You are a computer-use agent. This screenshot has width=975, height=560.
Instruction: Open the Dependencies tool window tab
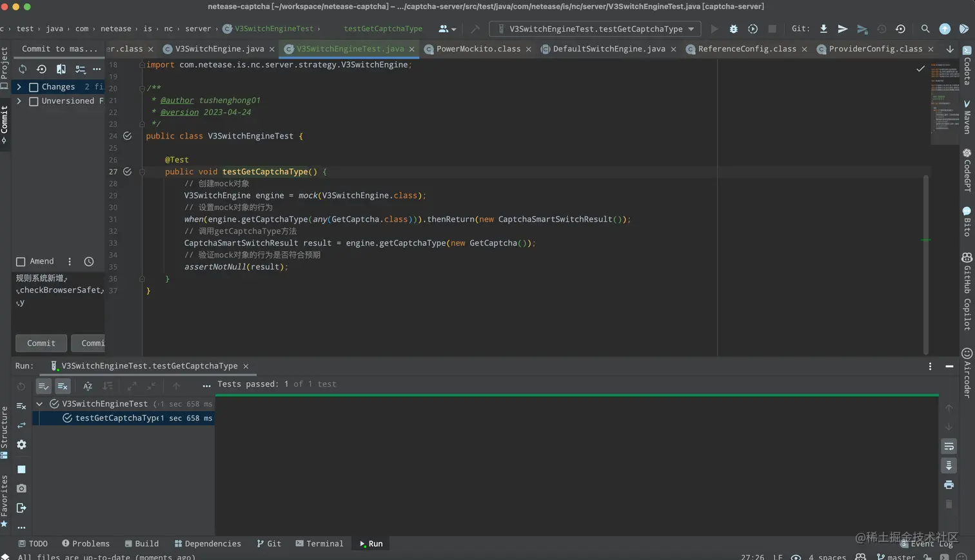coord(208,544)
